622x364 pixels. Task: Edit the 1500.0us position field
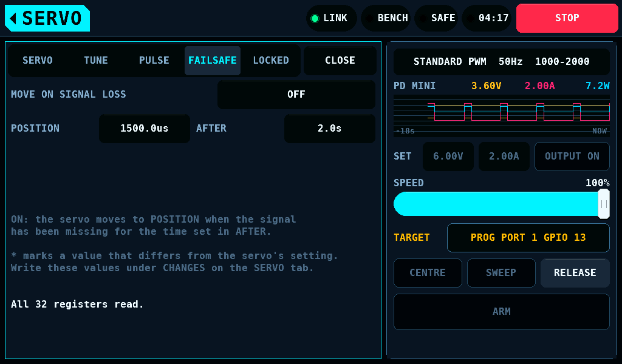[x=145, y=129]
